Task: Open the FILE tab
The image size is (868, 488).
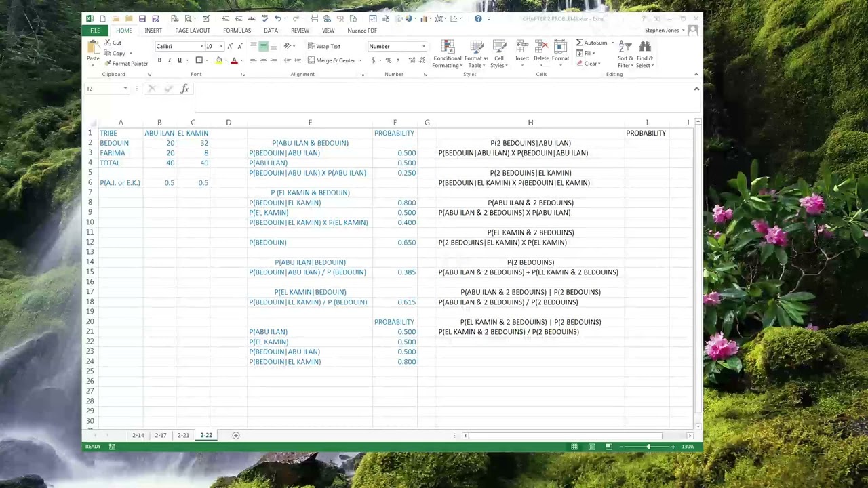Action: pos(95,30)
